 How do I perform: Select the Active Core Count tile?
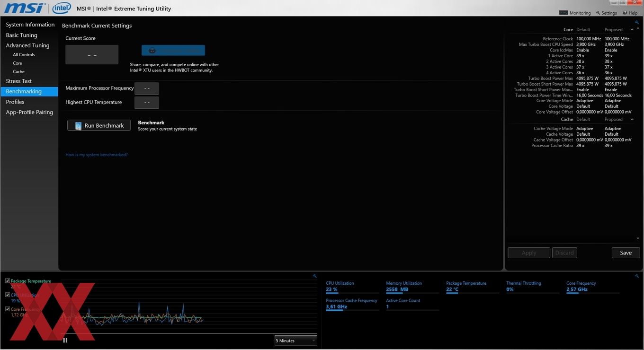click(413, 304)
